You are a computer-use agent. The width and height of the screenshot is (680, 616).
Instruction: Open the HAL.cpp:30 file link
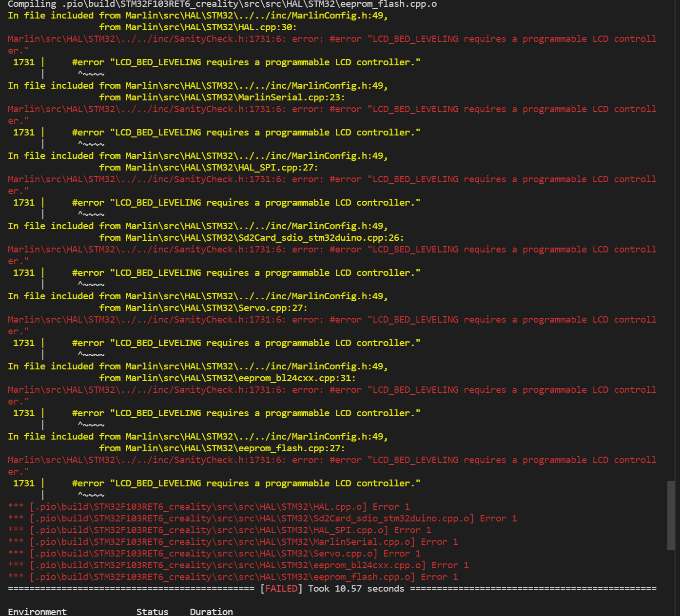point(210,27)
